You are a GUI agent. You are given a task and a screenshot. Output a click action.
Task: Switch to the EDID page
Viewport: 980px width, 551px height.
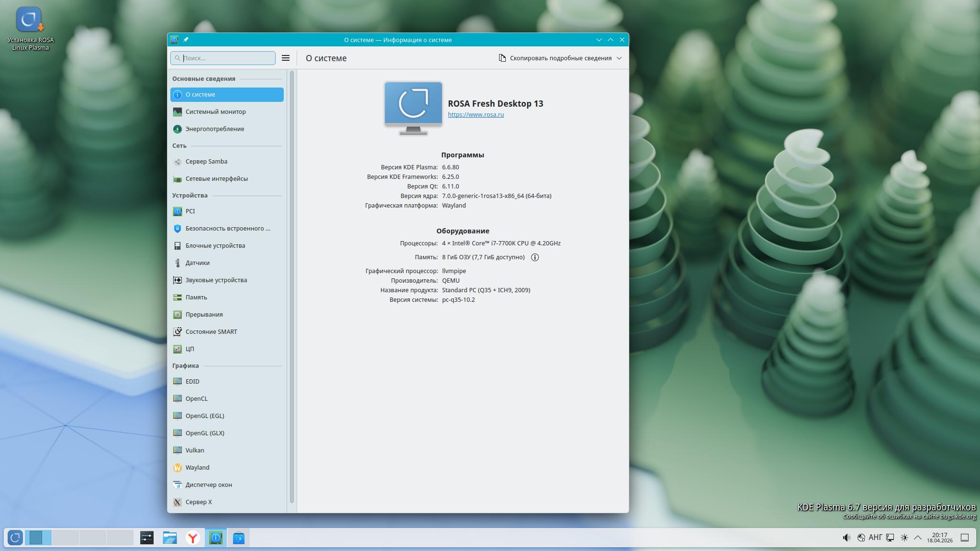click(227, 381)
